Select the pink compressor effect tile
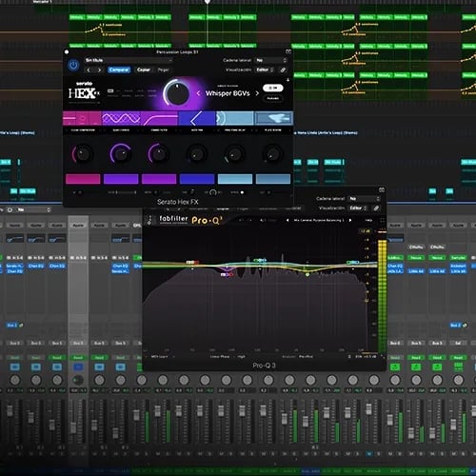Screen dimensions: 476x476 coord(82,118)
